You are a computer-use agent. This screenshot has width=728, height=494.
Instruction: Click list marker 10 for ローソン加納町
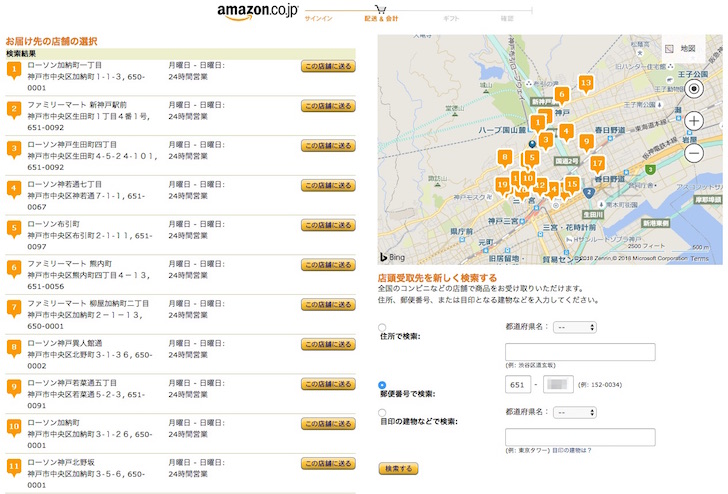pos(14,428)
